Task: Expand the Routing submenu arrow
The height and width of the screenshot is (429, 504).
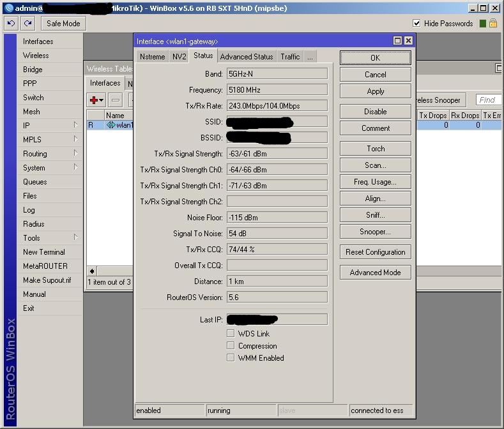Action: 75,153
